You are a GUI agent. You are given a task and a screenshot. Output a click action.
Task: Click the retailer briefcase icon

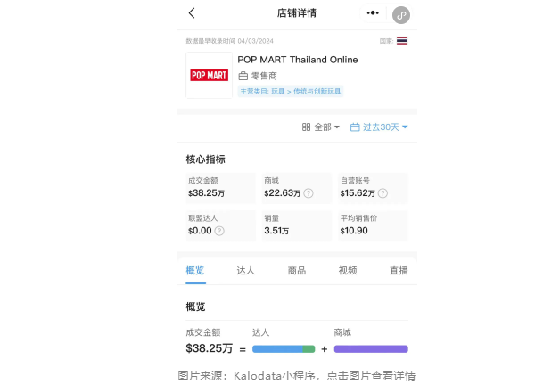click(x=243, y=77)
